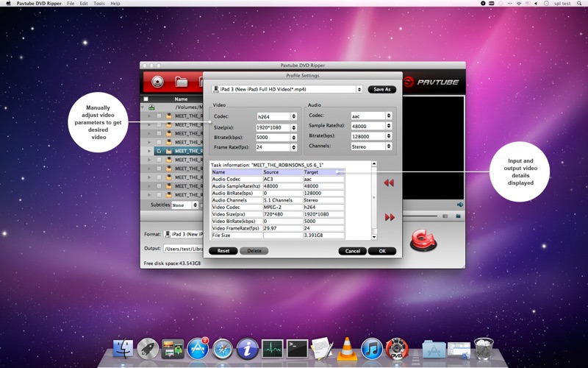The width and height of the screenshot is (588, 368).
Task: Open the Sample Rate(hz) 48000 dropdown
Action: 371,126
